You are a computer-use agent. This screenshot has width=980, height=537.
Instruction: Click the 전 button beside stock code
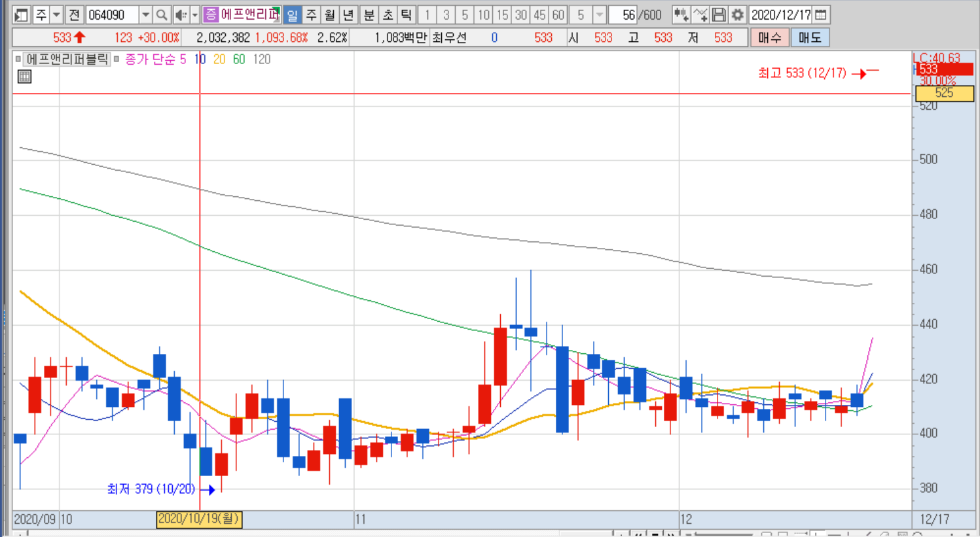[x=75, y=14]
